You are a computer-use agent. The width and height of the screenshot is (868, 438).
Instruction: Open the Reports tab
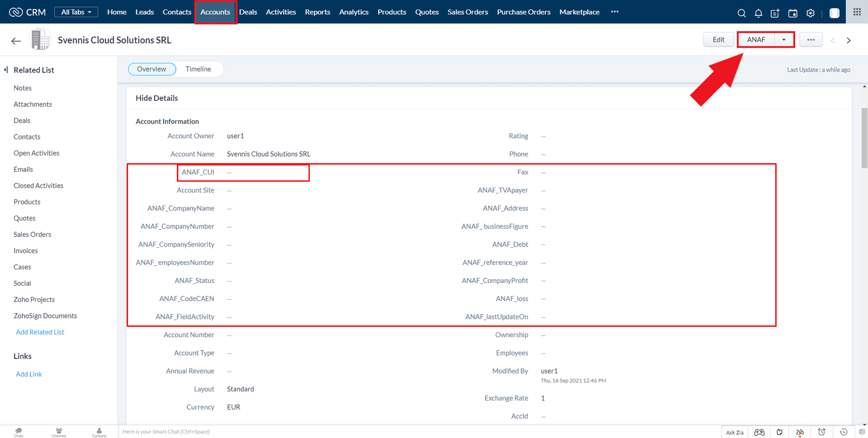click(x=317, y=12)
